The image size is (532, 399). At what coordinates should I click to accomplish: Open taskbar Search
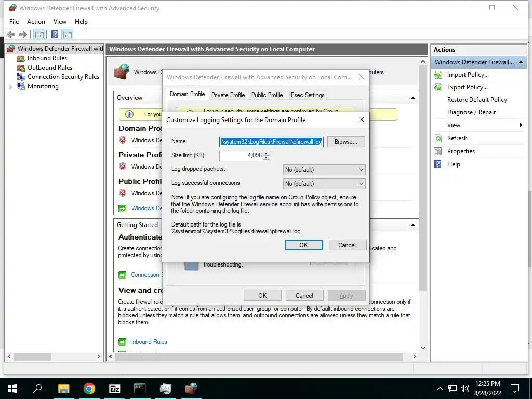pos(37,389)
